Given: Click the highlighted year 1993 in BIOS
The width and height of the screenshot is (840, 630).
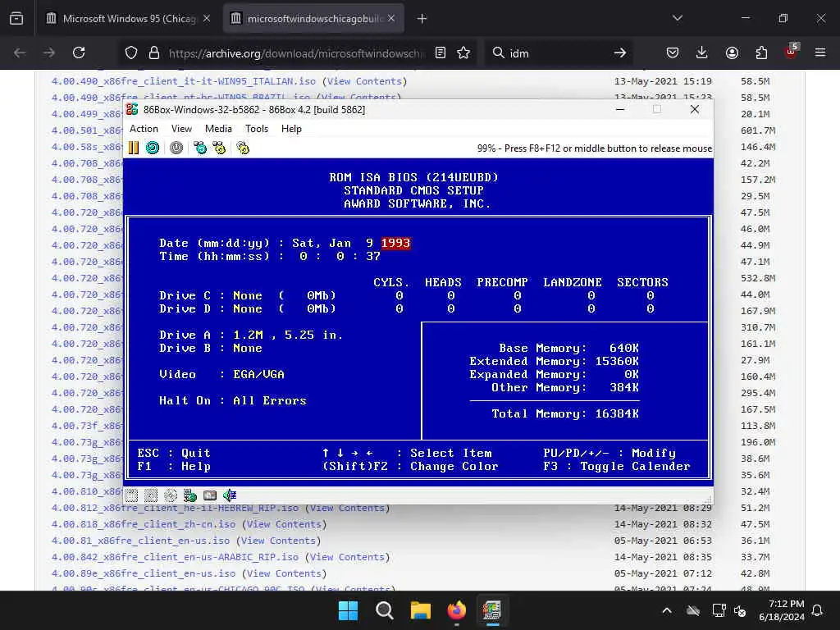Looking at the screenshot, I should click(395, 243).
